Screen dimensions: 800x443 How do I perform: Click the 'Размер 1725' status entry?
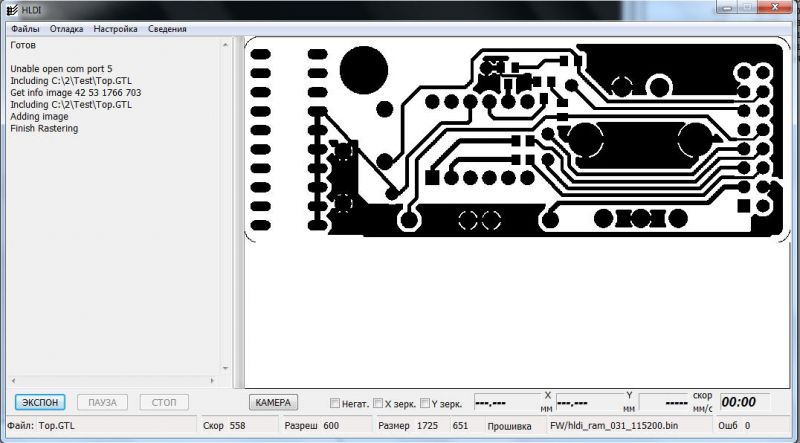[408, 425]
